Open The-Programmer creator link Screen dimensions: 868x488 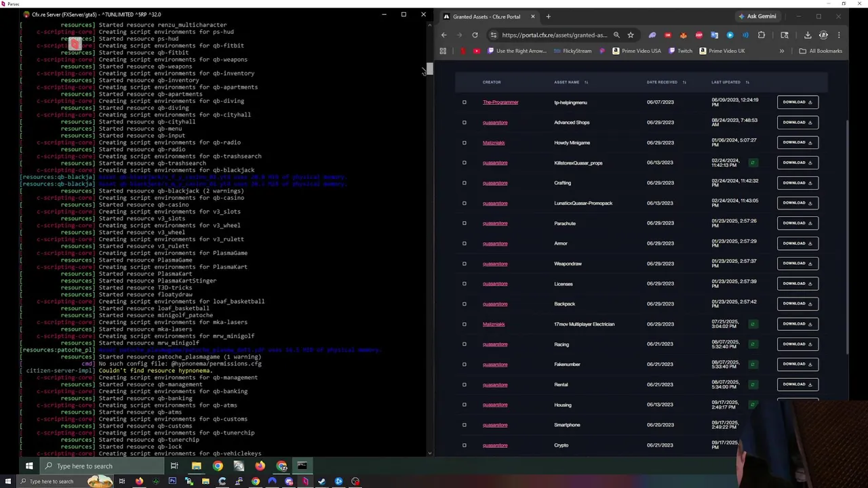coord(500,102)
